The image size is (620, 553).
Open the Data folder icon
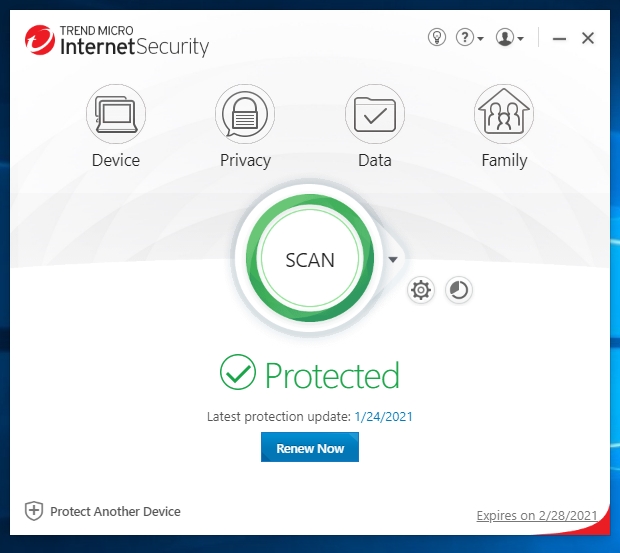tap(375, 113)
